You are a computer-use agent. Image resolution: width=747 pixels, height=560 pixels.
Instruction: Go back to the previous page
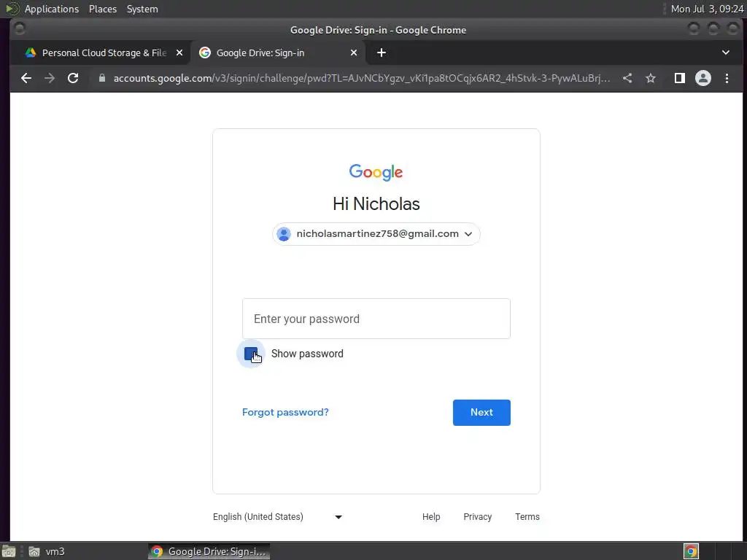pos(26,78)
